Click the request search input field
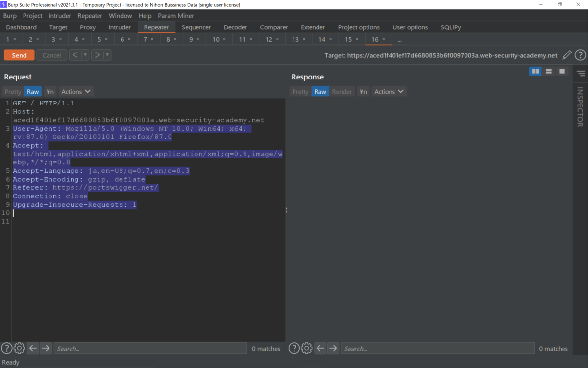Image resolution: width=588 pixels, height=368 pixels. [x=150, y=348]
